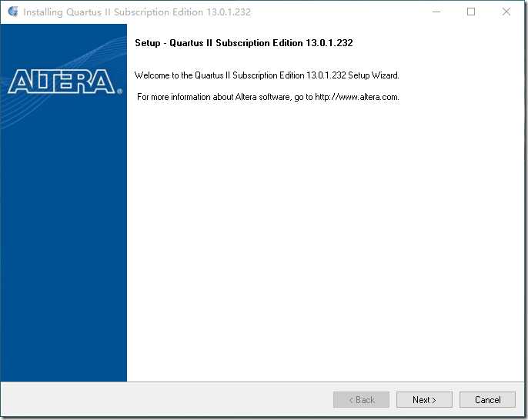Click the 'Setup - Quartus II Subscription Edition' heading
The image size is (528, 420).
pyautogui.click(x=244, y=43)
